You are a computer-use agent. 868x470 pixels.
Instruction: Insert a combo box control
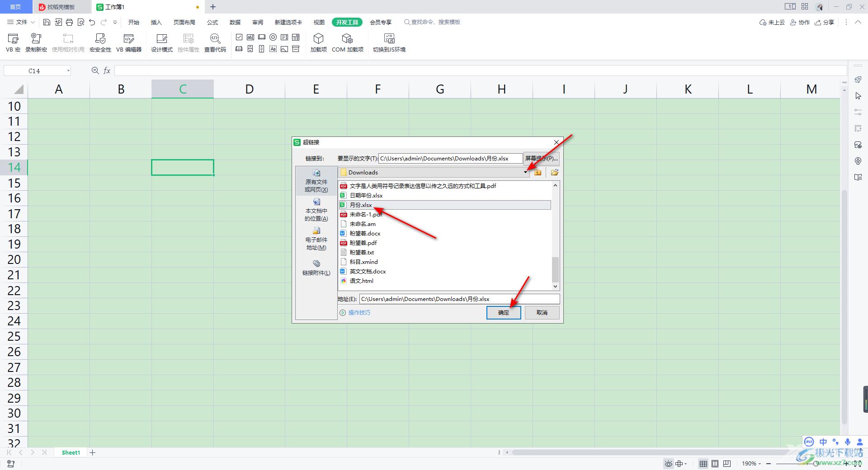[x=296, y=37]
